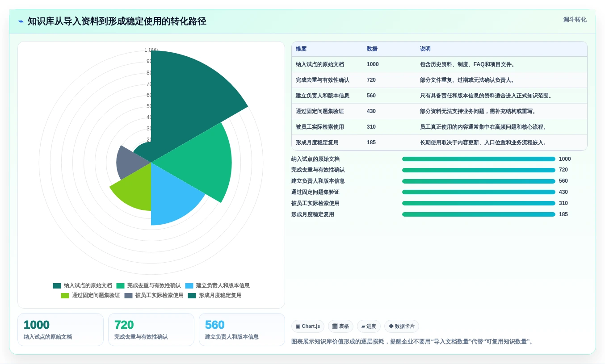This screenshot has width=605, height=364.
Task: Click description 包含历史资料、制度、FAQ和项目文件
Action: click(468, 64)
